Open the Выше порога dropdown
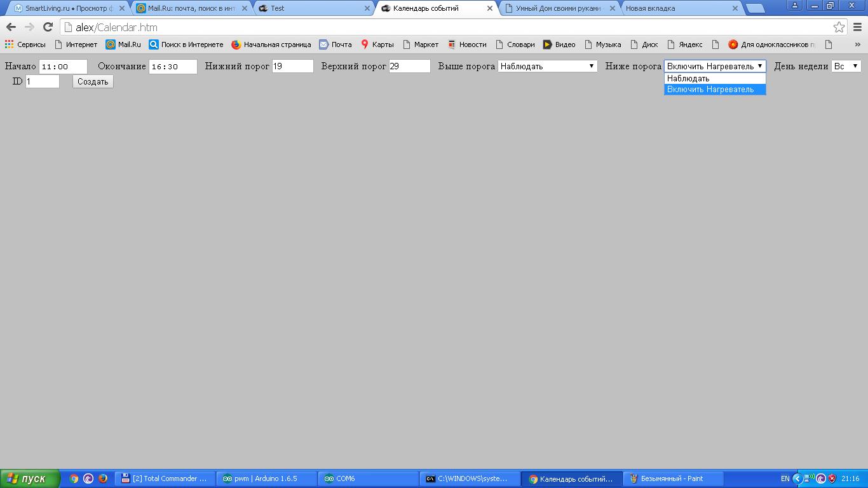The width and height of the screenshot is (868, 488). pos(548,66)
